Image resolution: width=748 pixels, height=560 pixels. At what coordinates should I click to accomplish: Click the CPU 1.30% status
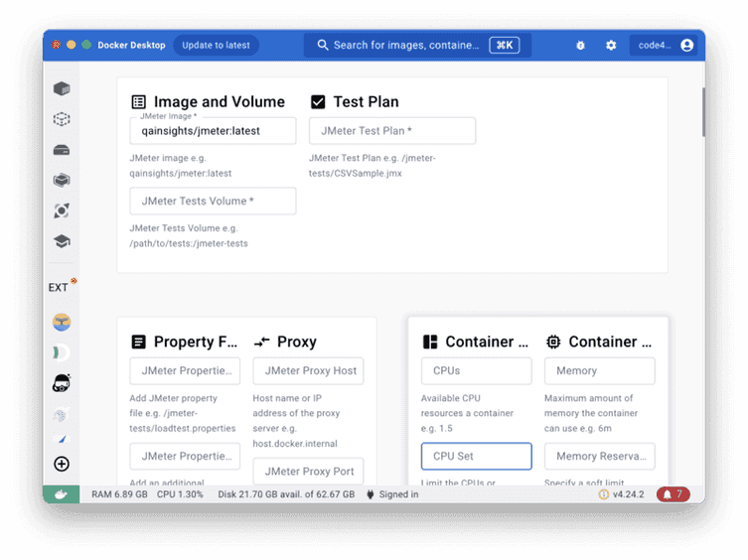tap(180, 494)
